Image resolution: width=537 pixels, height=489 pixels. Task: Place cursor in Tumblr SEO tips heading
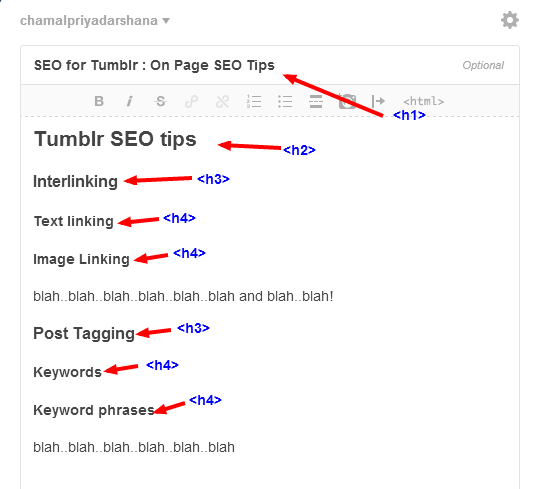(115, 139)
